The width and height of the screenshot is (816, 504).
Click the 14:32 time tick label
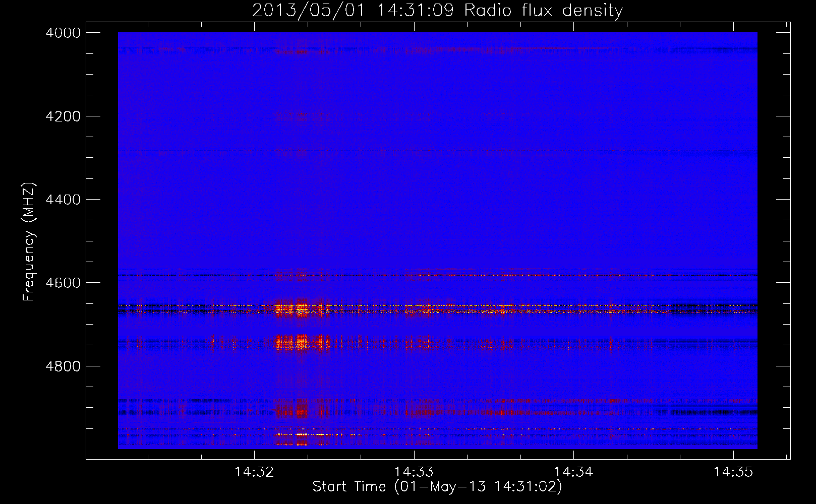pyautogui.click(x=255, y=472)
